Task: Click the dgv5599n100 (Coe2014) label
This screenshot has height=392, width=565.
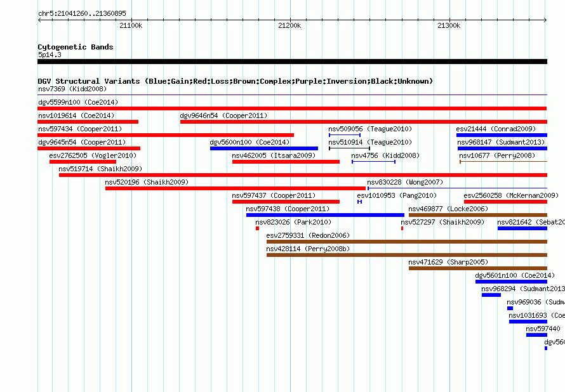Action: (x=78, y=102)
